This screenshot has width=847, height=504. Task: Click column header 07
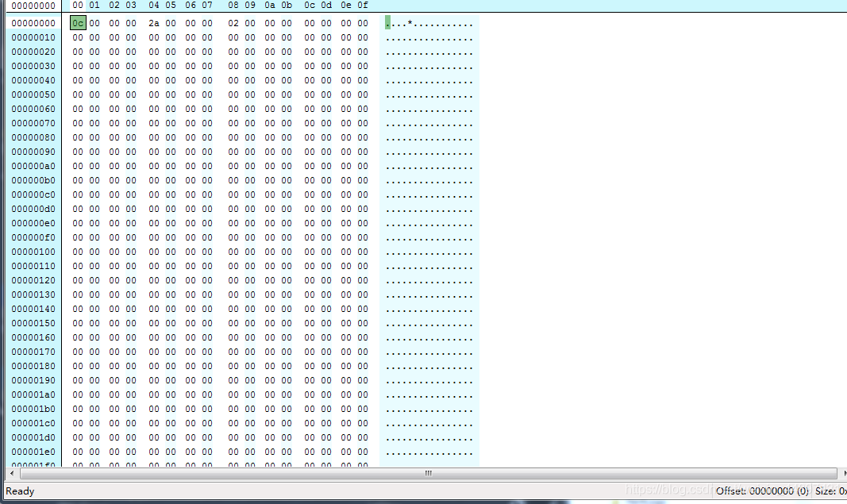click(x=207, y=5)
